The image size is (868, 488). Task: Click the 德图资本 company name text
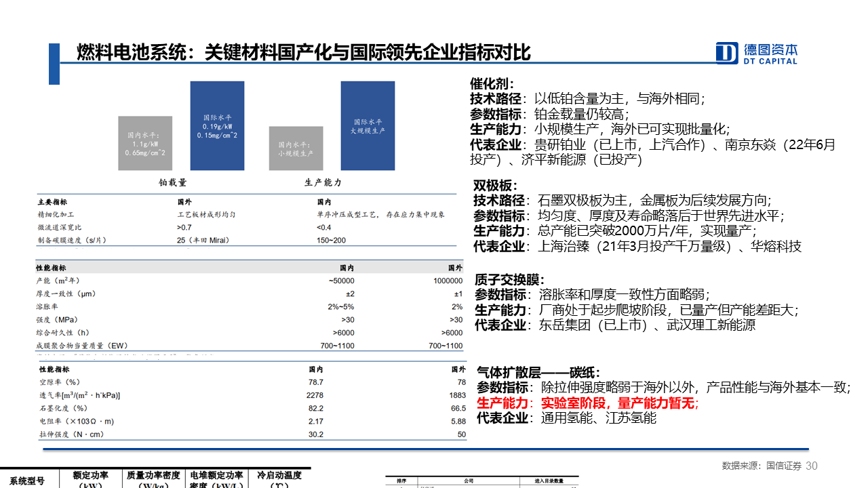[x=770, y=49]
